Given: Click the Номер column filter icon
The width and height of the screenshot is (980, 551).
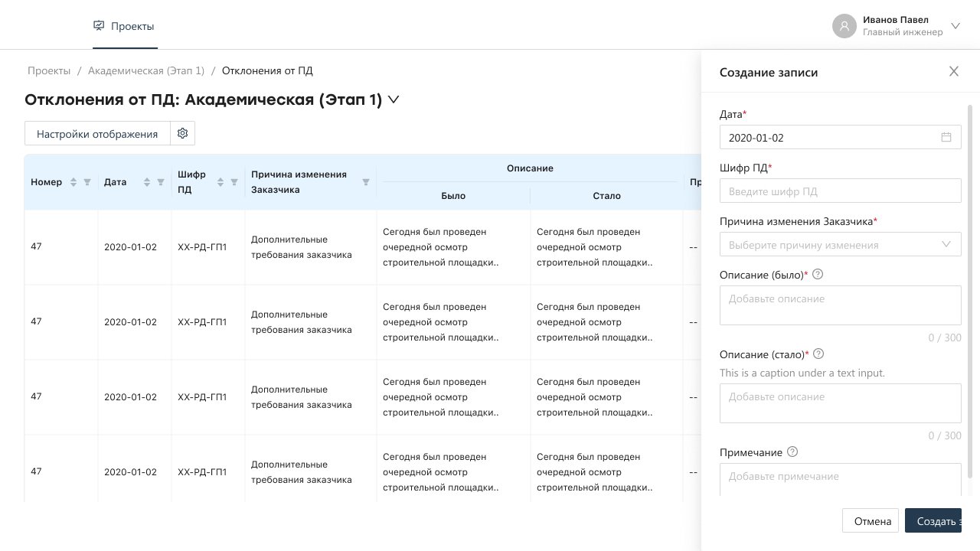Looking at the screenshot, I should pyautogui.click(x=87, y=182).
